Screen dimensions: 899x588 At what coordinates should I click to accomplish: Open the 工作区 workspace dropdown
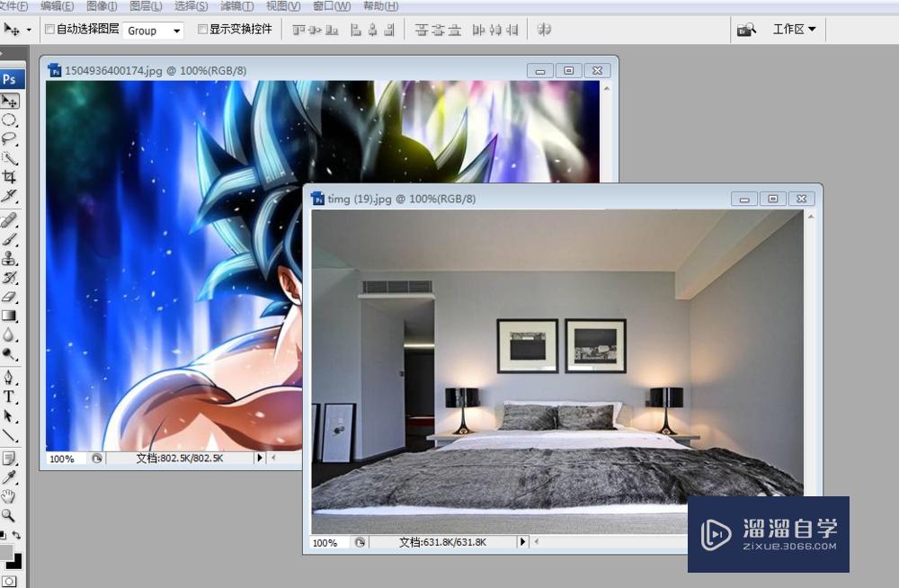tap(794, 29)
